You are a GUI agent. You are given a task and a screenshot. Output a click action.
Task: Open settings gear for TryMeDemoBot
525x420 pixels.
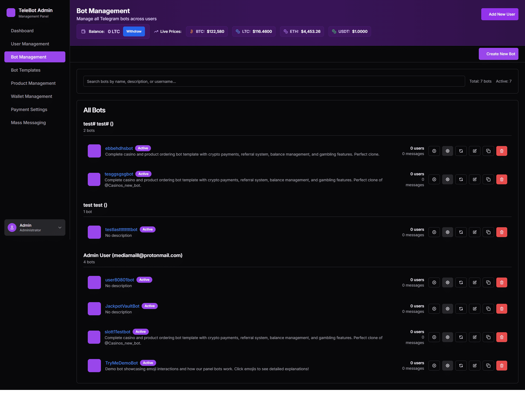447,366
